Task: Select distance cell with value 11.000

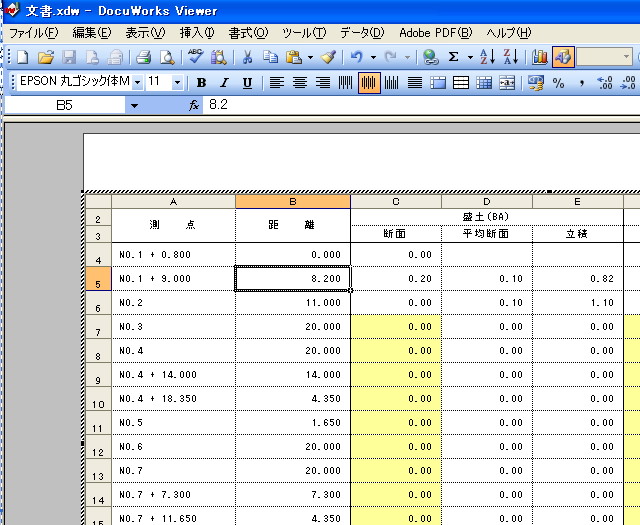Action: point(293,303)
